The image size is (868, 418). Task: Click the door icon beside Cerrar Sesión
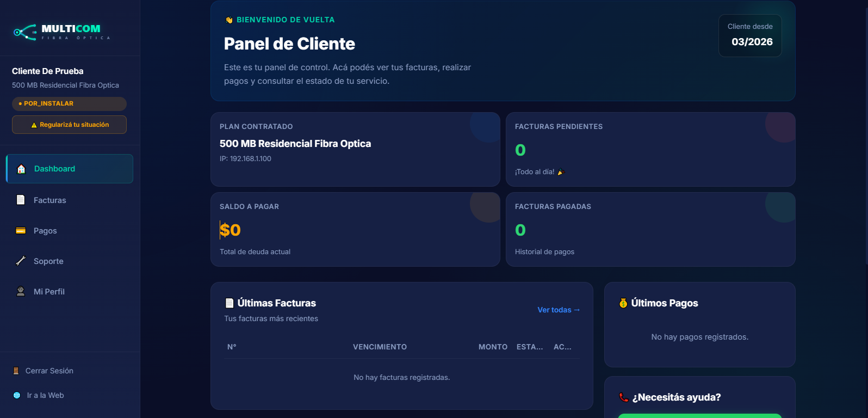point(16,371)
